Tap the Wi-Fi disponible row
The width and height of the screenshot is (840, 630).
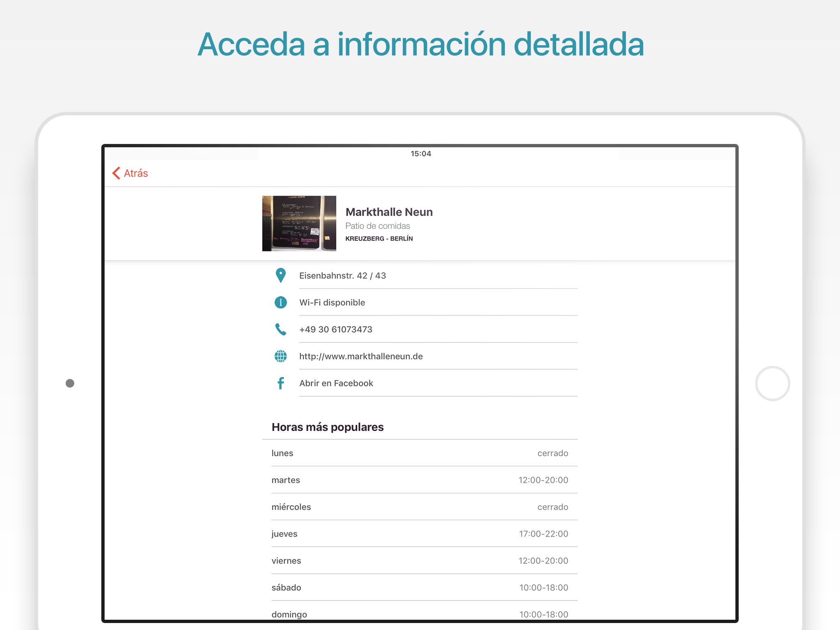(332, 303)
